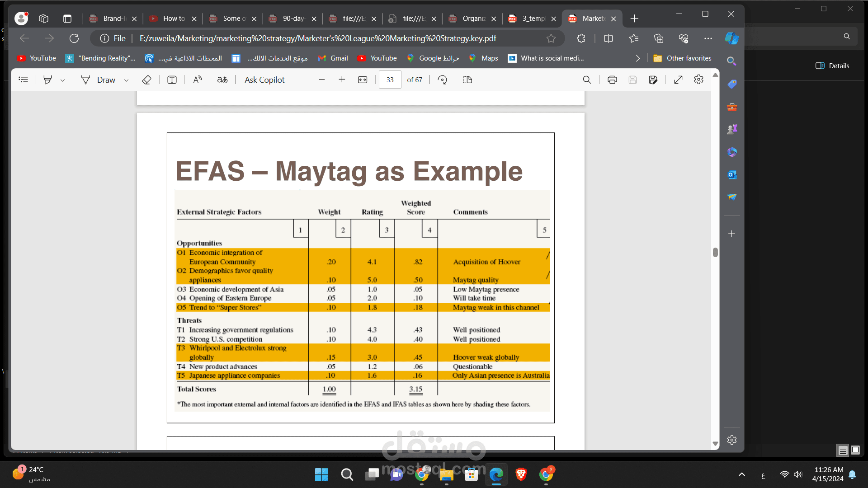Rotate the PDF page

(x=443, y=80)
